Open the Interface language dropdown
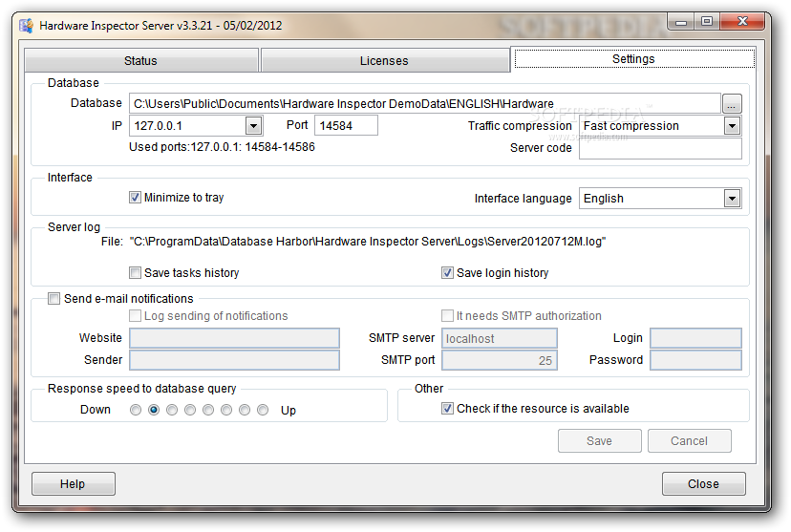791x532 pixels. (732, 198)
